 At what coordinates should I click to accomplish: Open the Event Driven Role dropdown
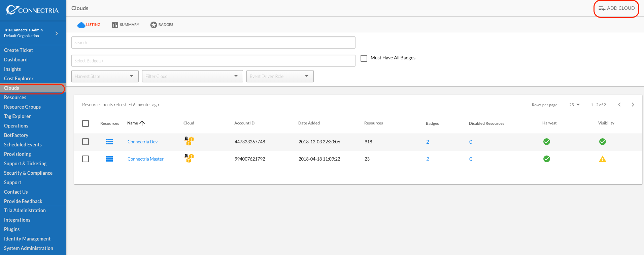point(280,76)
